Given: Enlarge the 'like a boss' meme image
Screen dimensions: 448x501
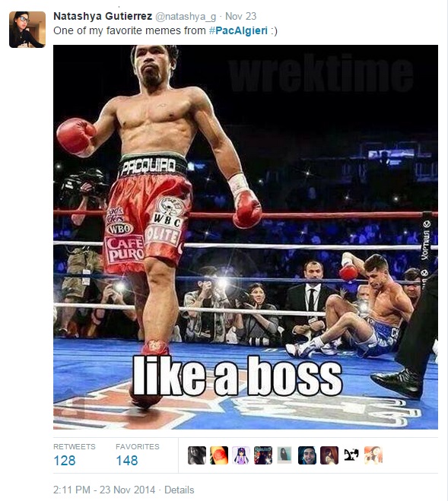Looking at the screenshot, I should click(246, 236).
